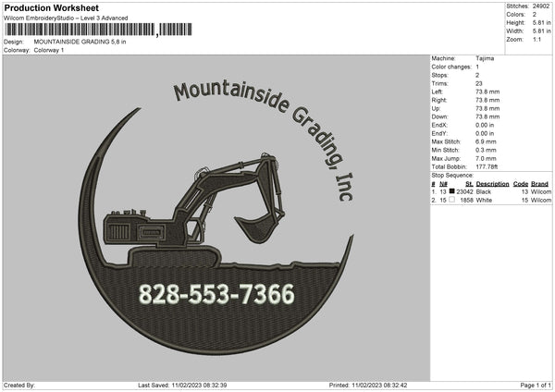Viewport: 555px width, 392px height.
Task: Click the Machine value Tajima
Action: (485, 58)
